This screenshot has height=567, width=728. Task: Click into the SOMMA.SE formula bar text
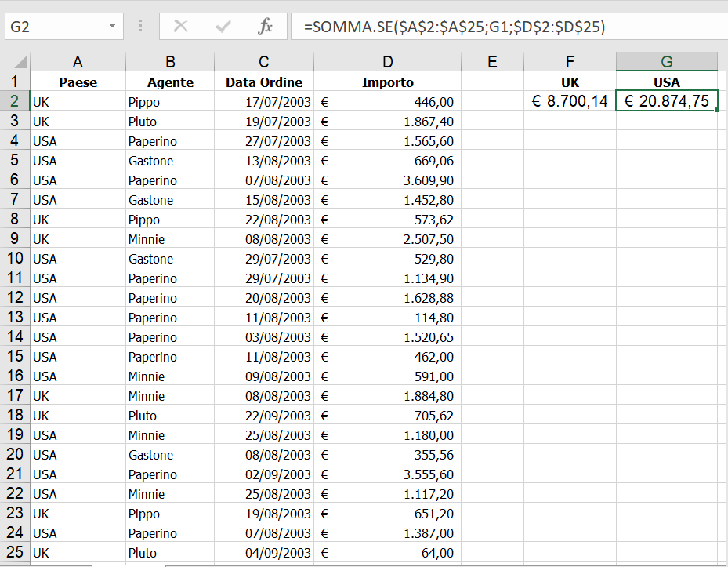coord(454,27)
